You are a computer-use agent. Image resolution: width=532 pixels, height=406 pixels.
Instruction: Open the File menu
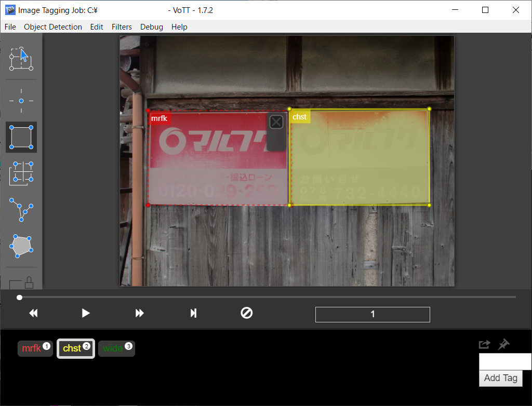[10, 27]
